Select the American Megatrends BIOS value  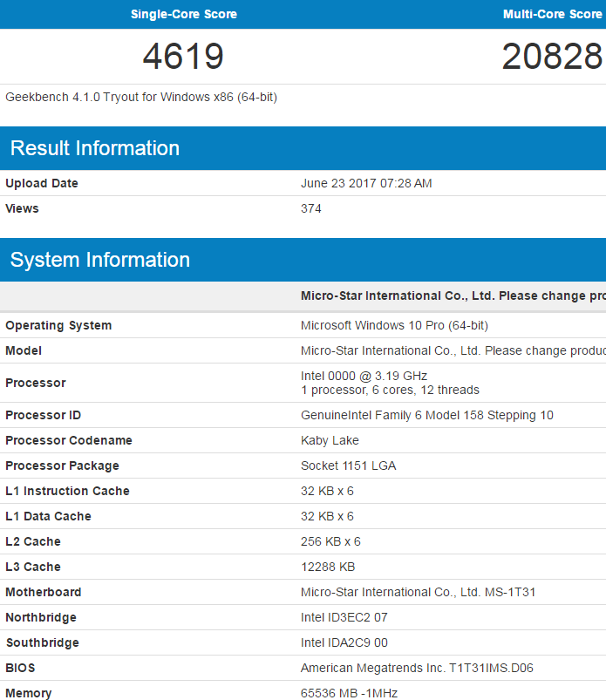point(417,668)
